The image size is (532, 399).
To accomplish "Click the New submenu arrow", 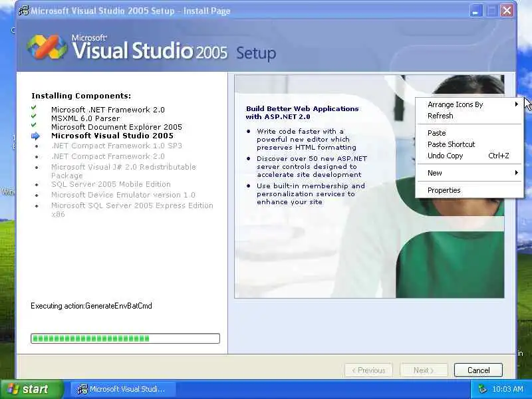I will click(x=517, y=173).
